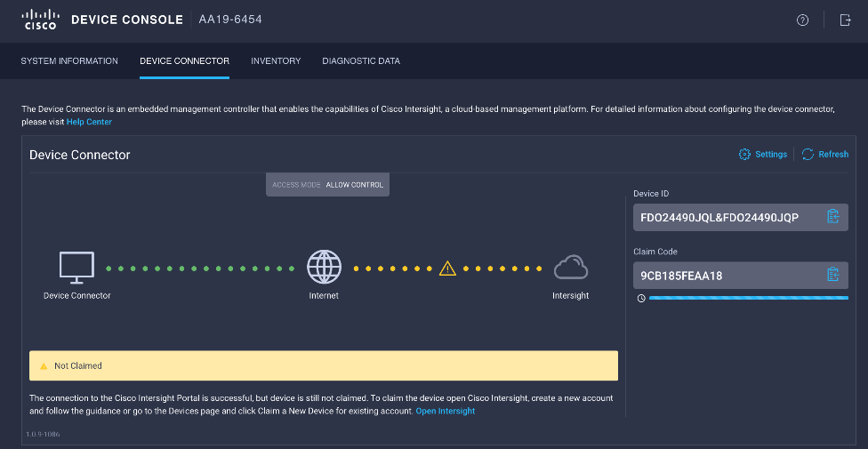Click the connection warning triangle icon
This screenshot has width=868, height=449.
coord(447,269)
